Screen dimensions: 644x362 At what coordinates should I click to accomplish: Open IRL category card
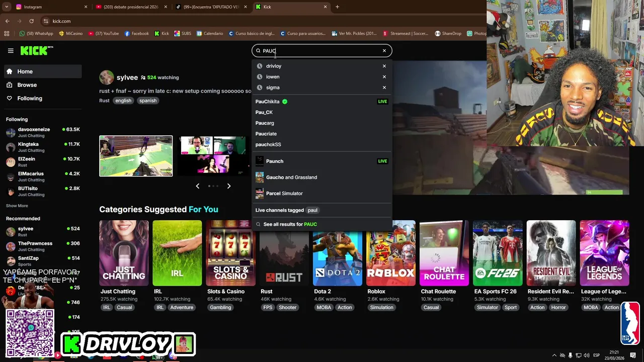point(177,253)
